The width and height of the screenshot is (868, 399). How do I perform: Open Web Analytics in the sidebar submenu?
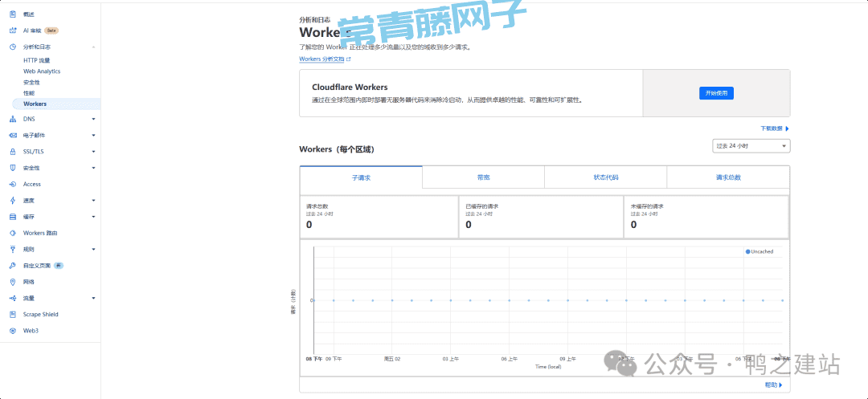[42, 71]
